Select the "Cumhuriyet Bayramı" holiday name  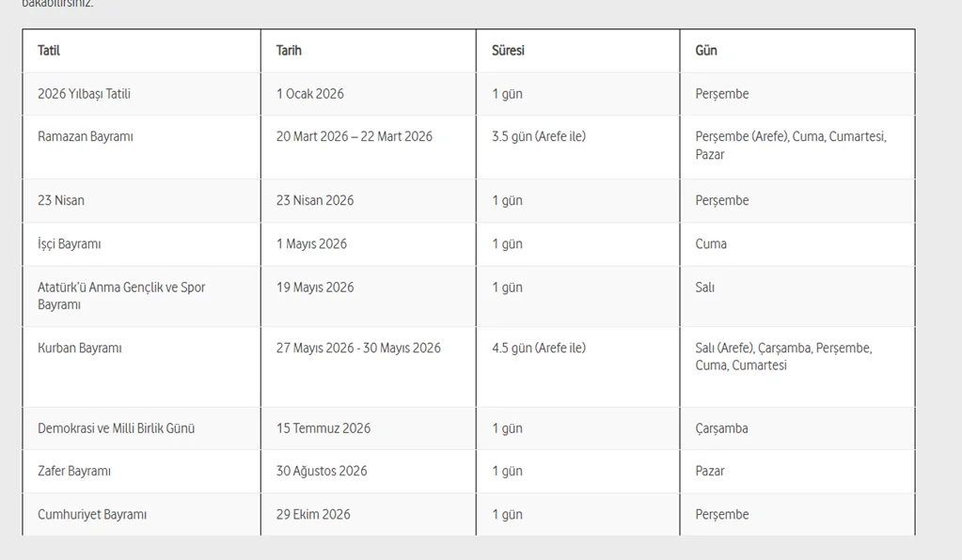[x=92, y=515]
